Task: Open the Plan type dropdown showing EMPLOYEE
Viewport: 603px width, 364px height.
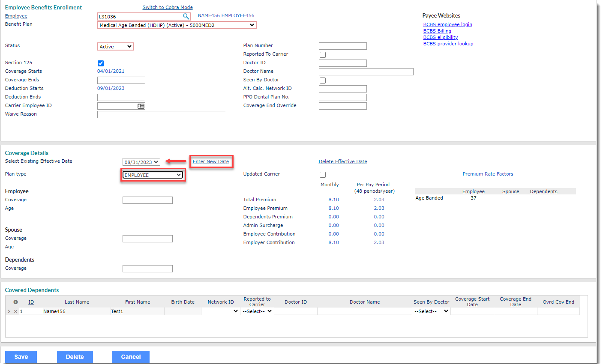Action: click(x=153, y=175)
